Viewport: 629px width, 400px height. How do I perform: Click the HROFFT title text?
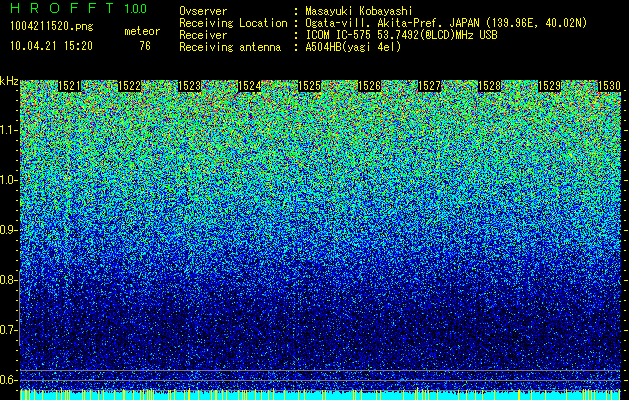[x=62, y=8]
